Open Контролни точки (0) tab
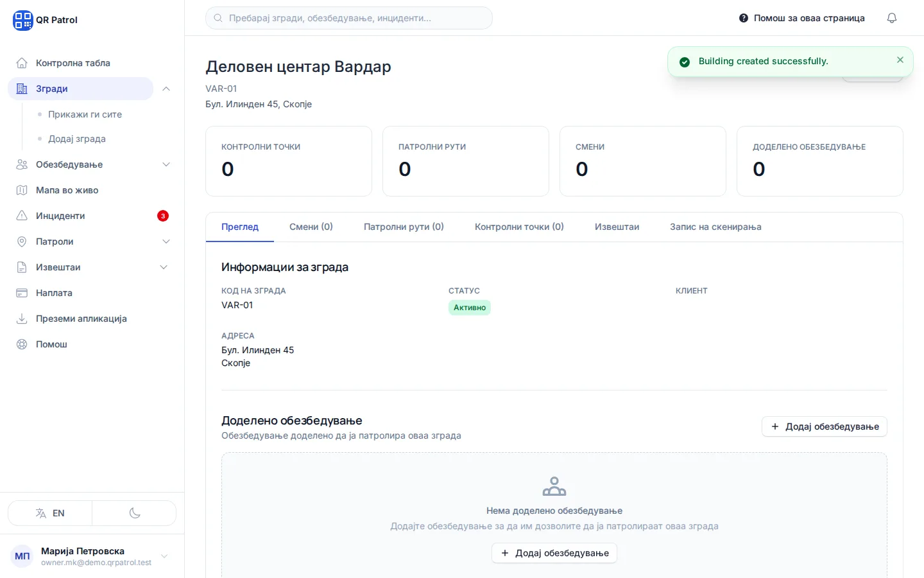924x578 pixels. coord(519,227)
